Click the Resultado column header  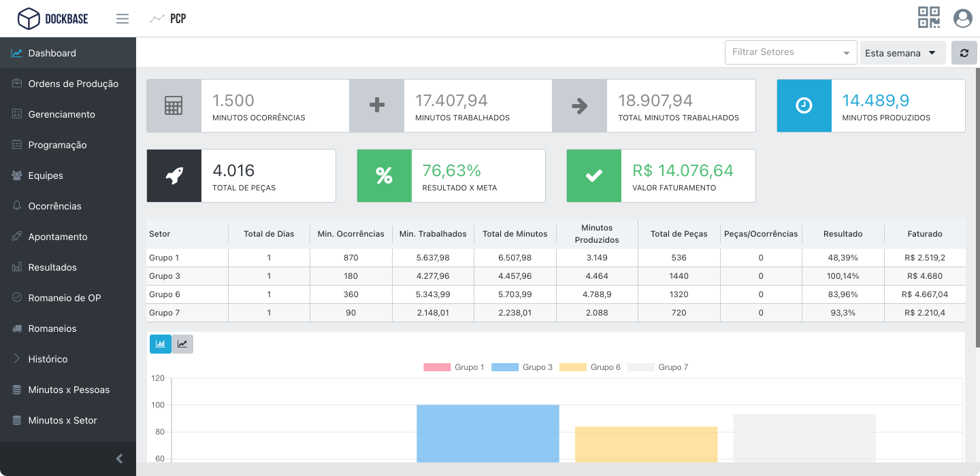coord(843,234)
